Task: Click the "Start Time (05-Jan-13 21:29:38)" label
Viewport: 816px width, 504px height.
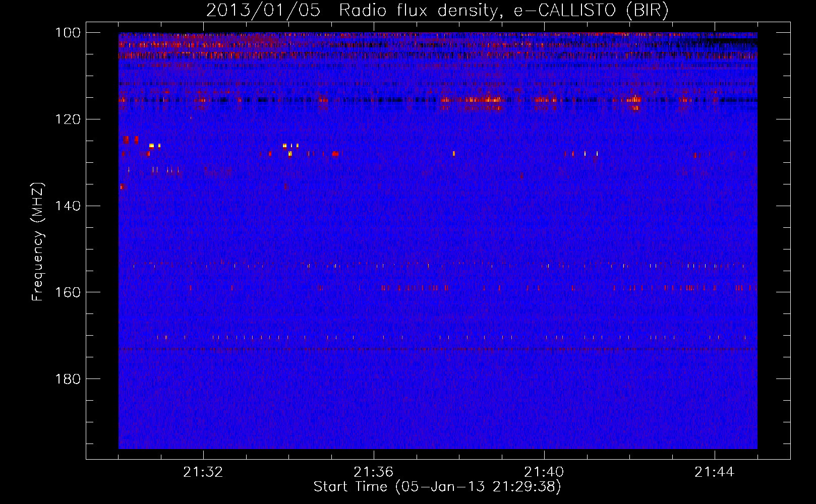Action: [437, 487]
